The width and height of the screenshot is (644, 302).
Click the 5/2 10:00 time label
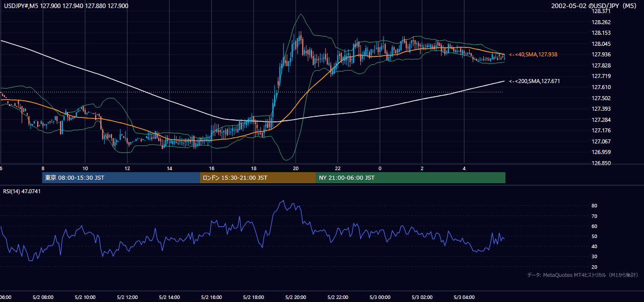coord(85,297)
